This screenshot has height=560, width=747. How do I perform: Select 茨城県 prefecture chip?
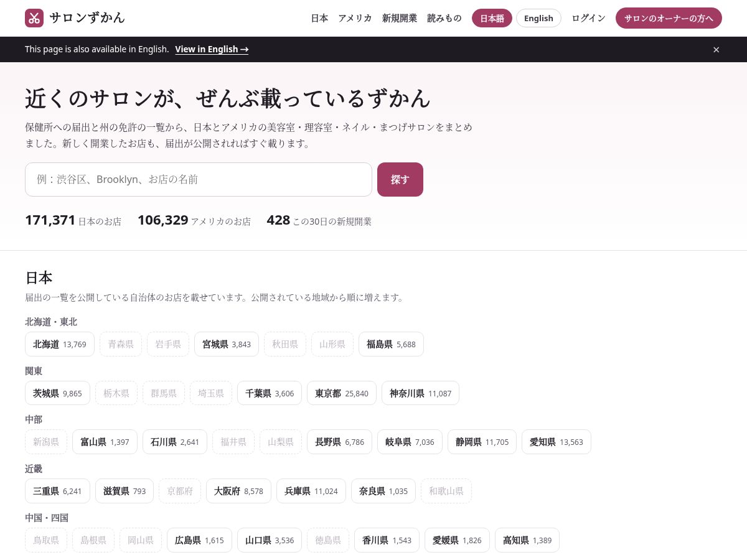pos(57,393)
